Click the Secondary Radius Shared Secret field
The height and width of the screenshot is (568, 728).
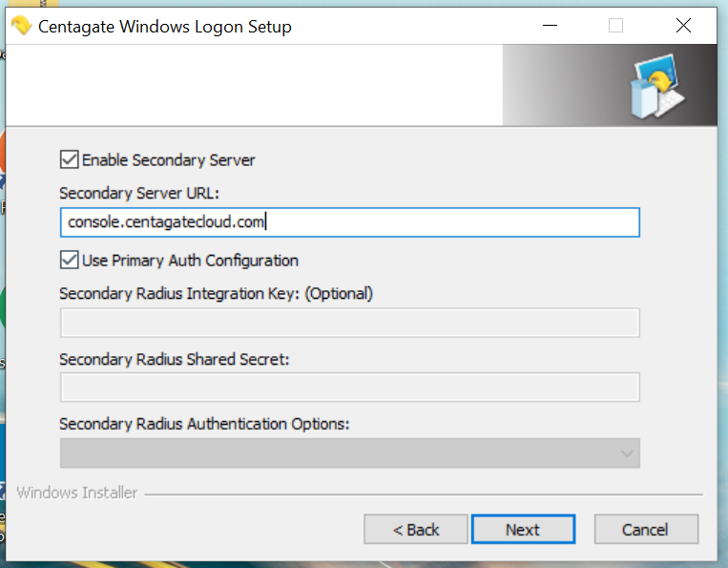pyautogui.click(x=349, y=387)
